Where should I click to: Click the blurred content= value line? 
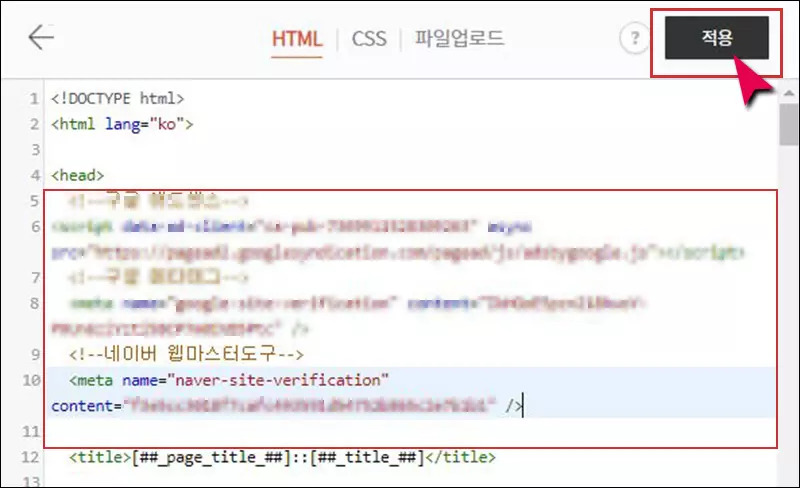click(x=287, y=406)
